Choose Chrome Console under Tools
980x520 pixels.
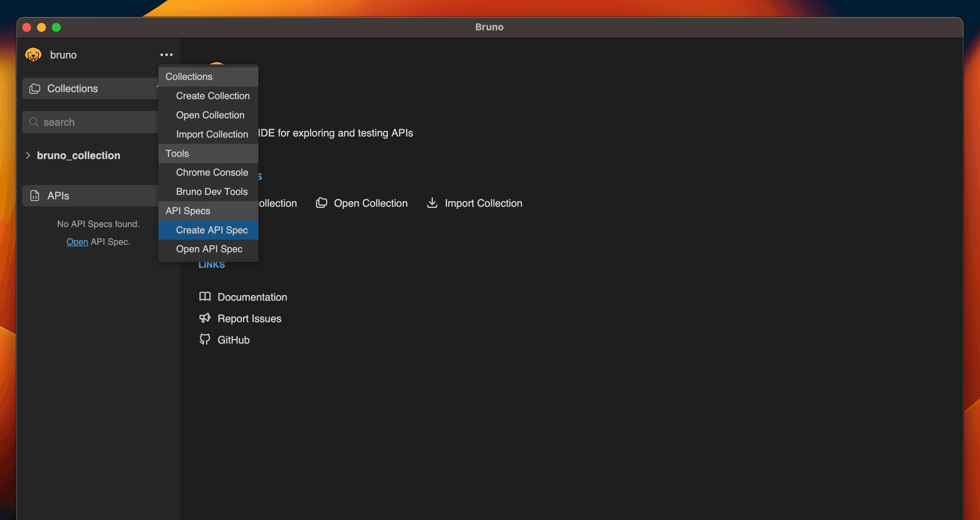(212, 172)
